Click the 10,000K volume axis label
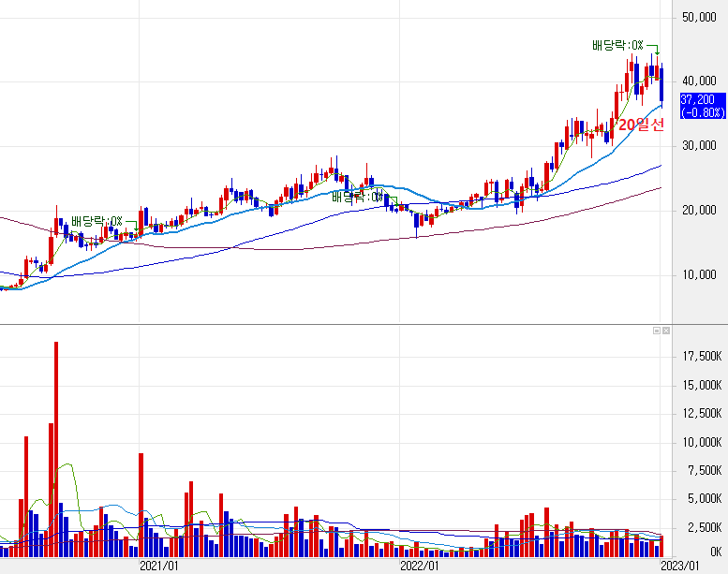Screen dimensions: 728x574 703,442
